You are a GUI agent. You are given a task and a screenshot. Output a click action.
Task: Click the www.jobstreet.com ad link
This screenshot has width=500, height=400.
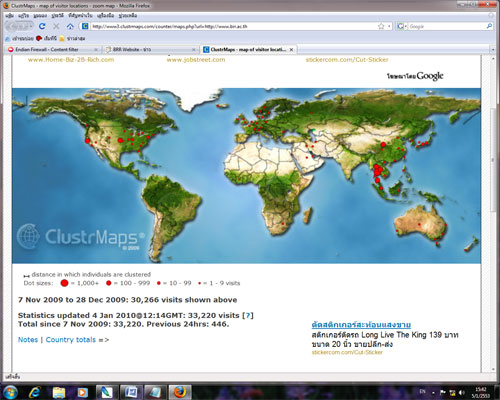[x=196, y=60]
